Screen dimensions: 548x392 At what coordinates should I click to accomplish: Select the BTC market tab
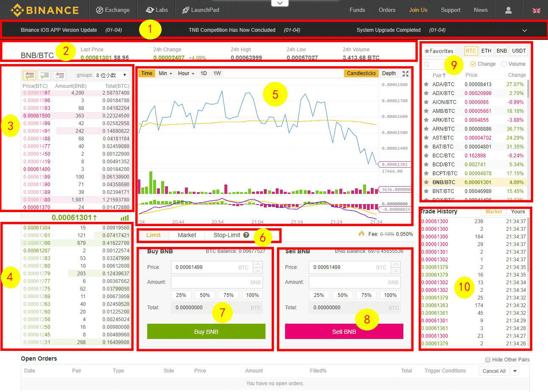tap(471, 51)
